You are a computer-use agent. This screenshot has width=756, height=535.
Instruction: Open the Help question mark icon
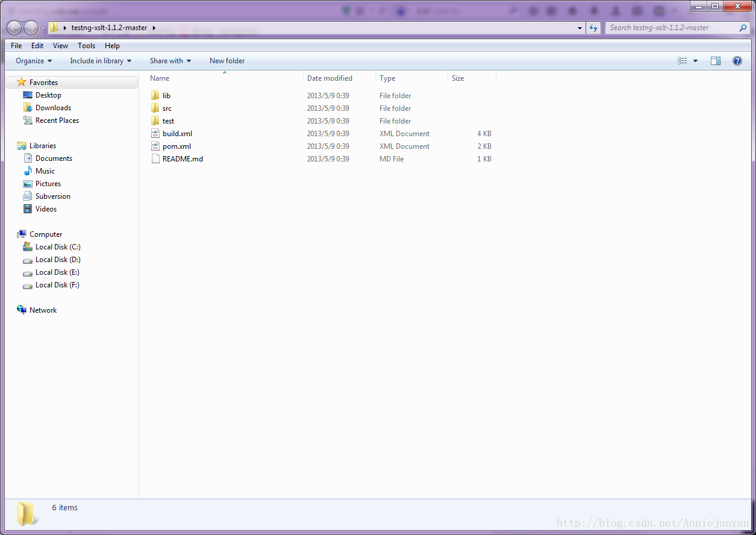coord(737,61)
